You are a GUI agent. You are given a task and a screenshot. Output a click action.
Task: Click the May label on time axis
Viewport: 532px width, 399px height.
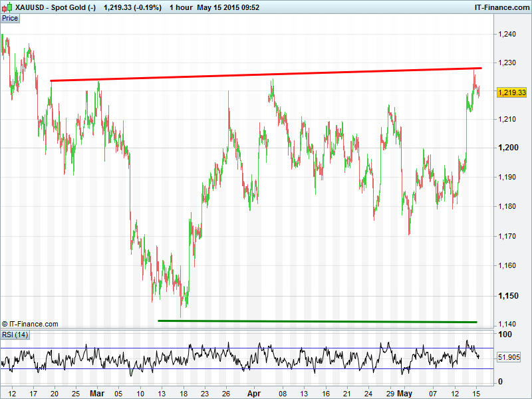tap(404, 393)
